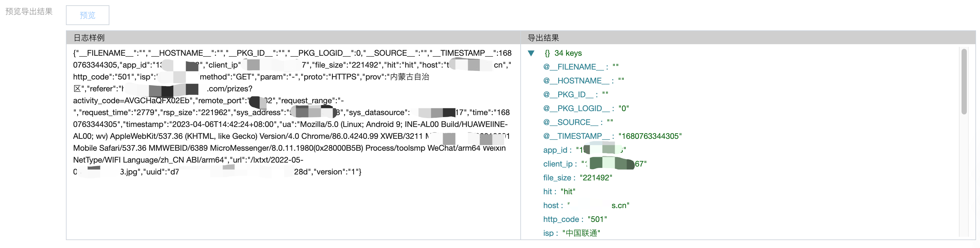Select the @__HOSTNAME__ key row
980x248 pixels.
point(584,81)
